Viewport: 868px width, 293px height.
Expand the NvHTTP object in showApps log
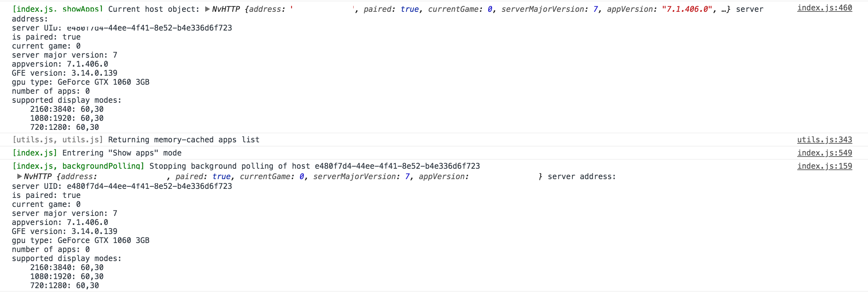207,9
